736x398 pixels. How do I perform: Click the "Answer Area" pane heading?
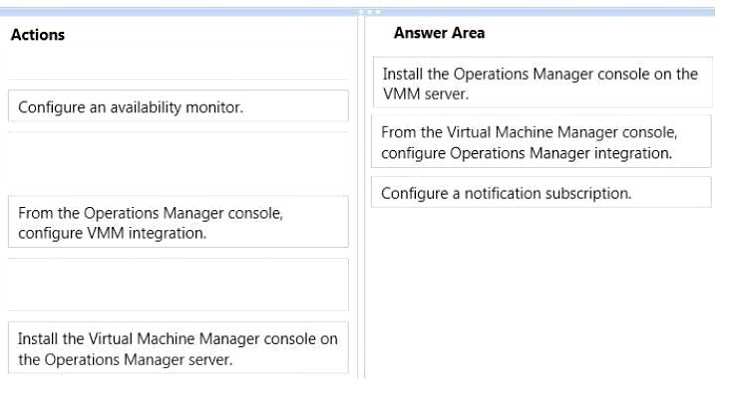tap(439, 33)
